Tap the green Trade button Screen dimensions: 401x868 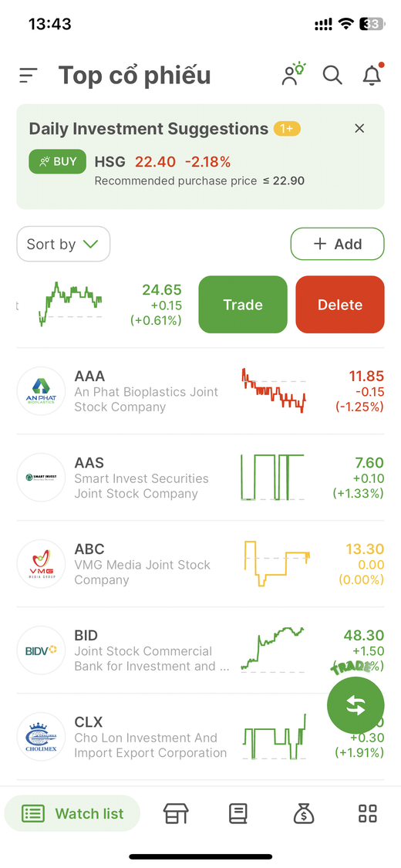tap(243, 305)
